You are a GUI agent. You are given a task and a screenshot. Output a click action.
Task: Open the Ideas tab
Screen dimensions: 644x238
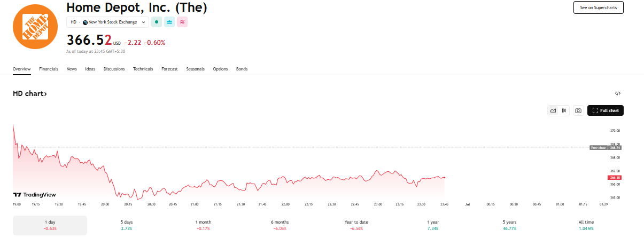click(x=90, y=69)
